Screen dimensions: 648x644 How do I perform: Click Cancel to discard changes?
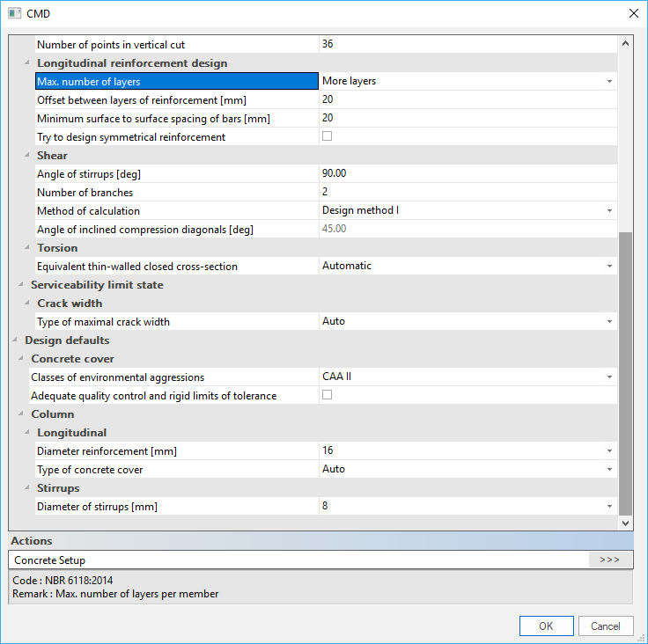pyautogui.click(x=605, y=626)
